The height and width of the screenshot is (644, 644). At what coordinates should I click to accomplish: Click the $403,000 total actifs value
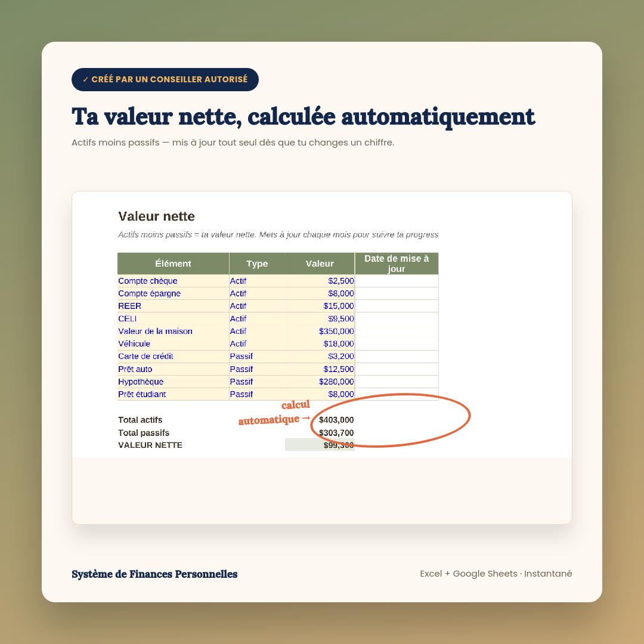pyautogui.click(x=336, y=420)
